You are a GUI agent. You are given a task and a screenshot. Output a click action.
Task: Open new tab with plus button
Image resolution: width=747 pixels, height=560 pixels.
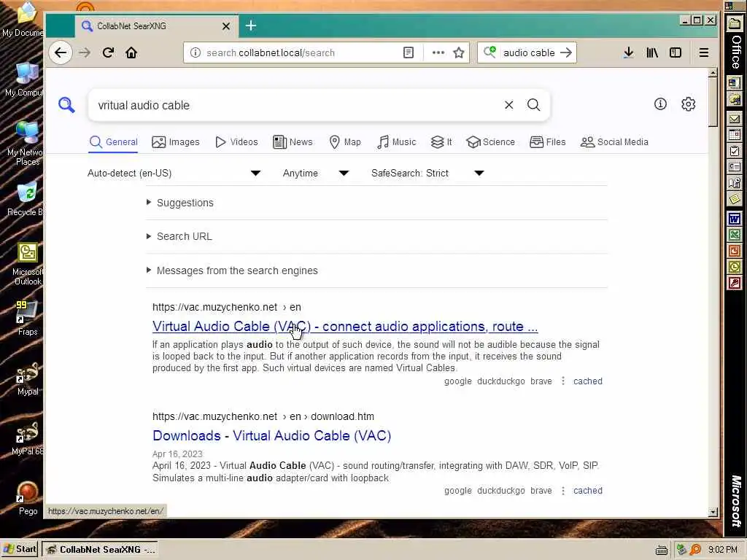coord(251,26)
